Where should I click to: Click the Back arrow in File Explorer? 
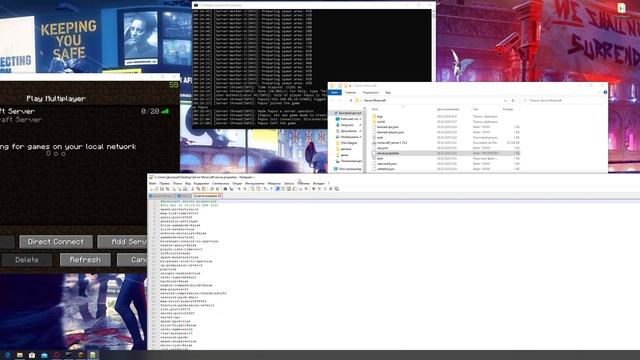[x=332, y=100]
